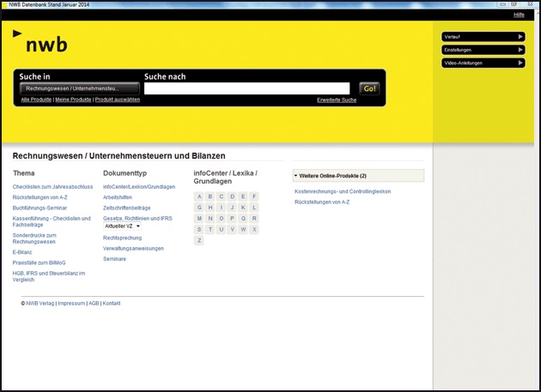This screenshot has width=541, height=392.
Task: Open Rechtsprechung document type
Action: click(122, 238)
